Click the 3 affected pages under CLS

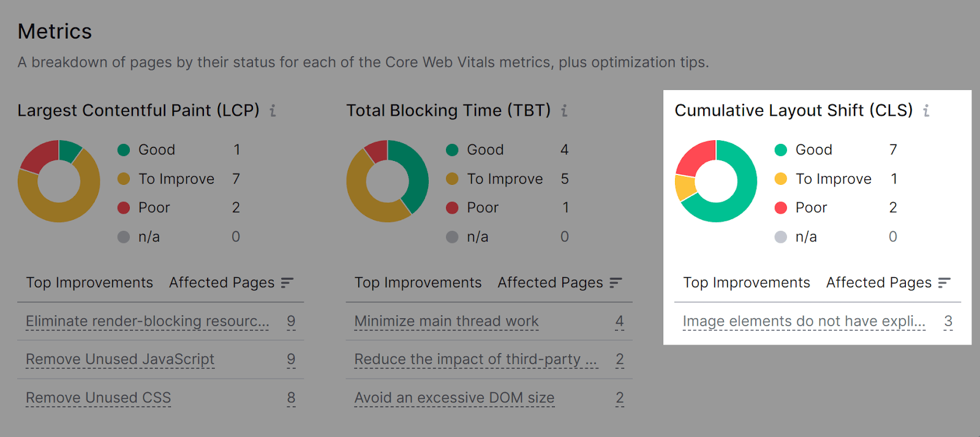[949, 321]
